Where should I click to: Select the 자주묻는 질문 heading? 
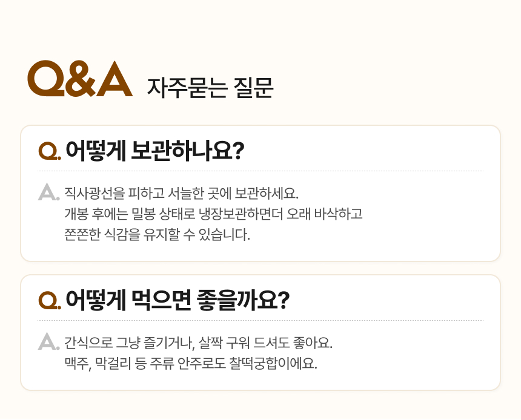point(210,88)
